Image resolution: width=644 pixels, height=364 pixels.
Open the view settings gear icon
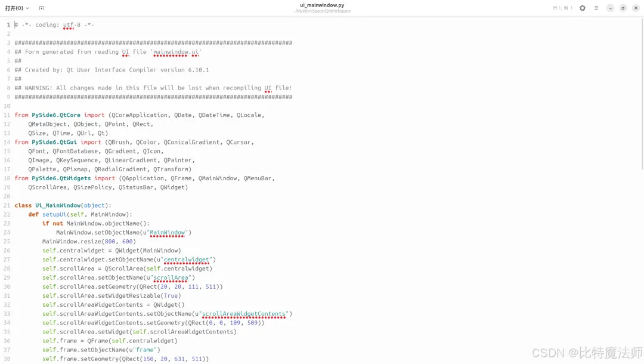pos(583,8)
